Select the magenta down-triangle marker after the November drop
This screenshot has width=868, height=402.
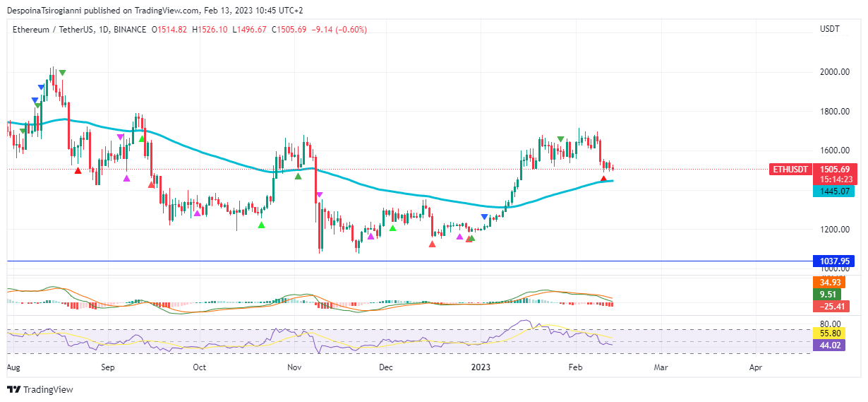coord(320,195)
